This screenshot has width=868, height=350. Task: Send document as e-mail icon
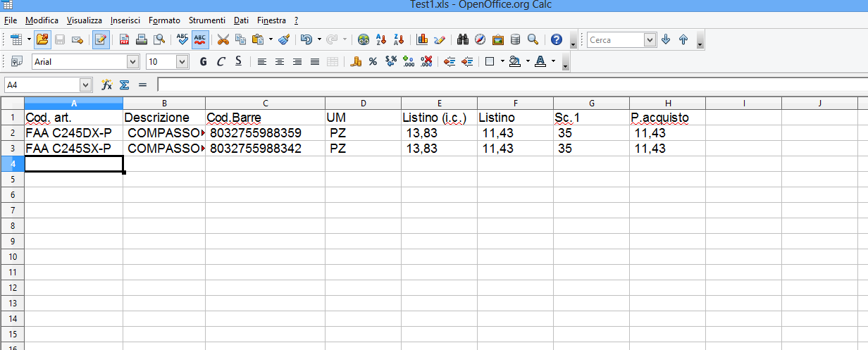[x=77, y=40]
